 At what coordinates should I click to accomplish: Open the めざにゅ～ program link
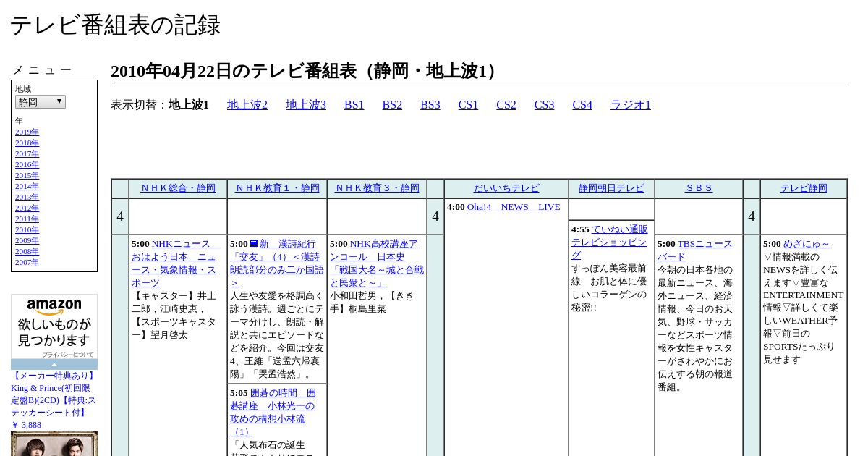tap(807, 244)
